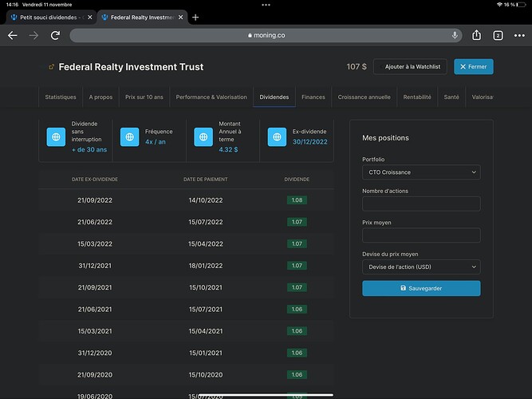Click the 107 $ share price
Screen dimensions: 532x399
click(357, 66)
